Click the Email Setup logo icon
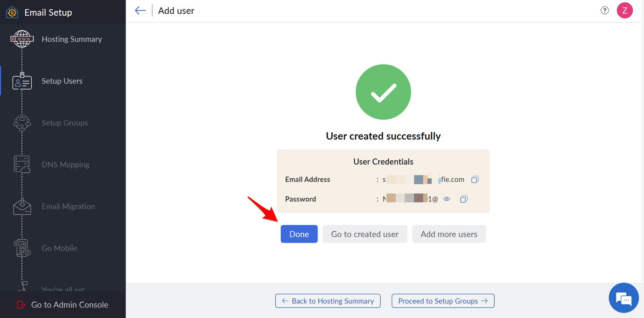This screenshot has height=318, width=644. pos(12,12)
